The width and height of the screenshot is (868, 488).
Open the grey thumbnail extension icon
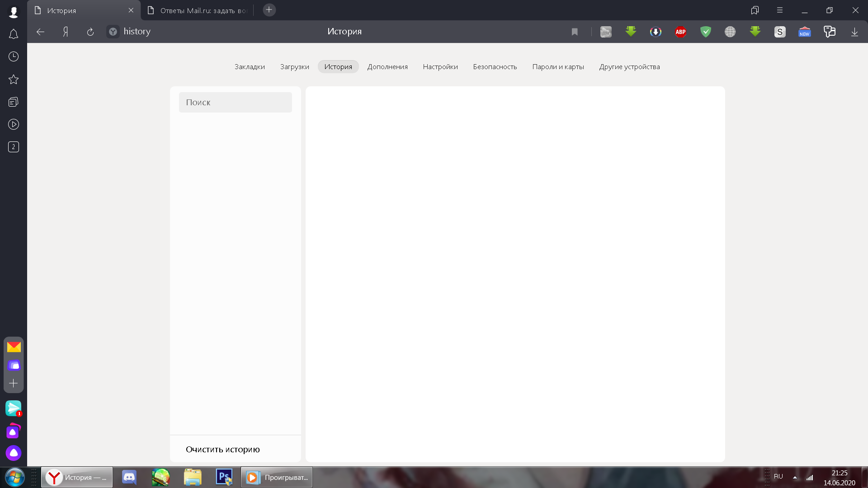606,32
